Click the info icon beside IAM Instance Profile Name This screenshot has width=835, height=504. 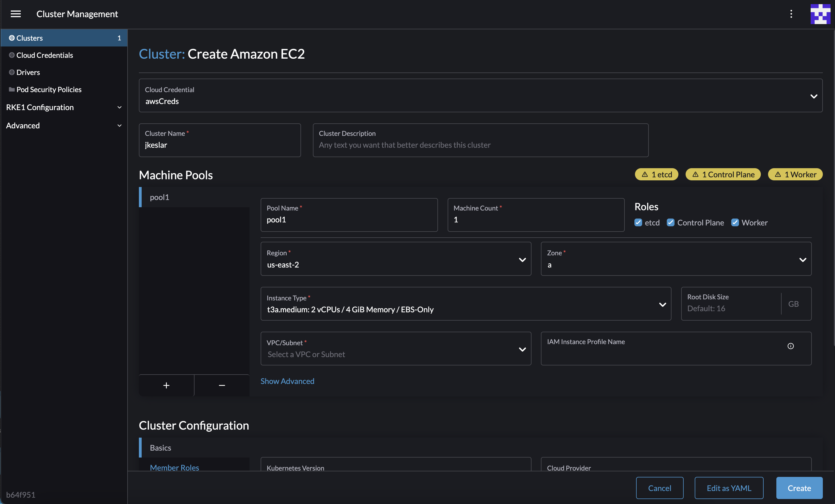tap(790, 346)
